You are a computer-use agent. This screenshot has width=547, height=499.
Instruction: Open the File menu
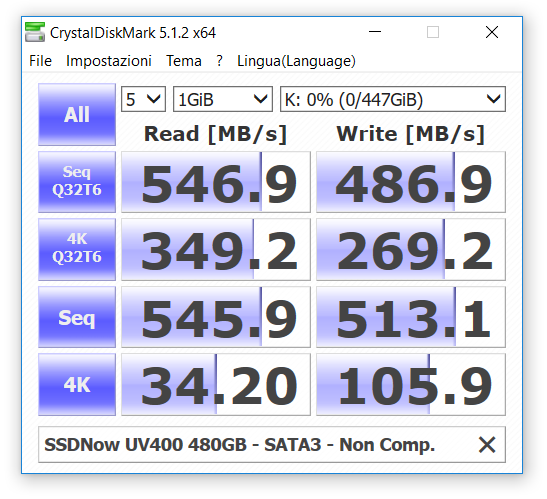click(40, 61)
